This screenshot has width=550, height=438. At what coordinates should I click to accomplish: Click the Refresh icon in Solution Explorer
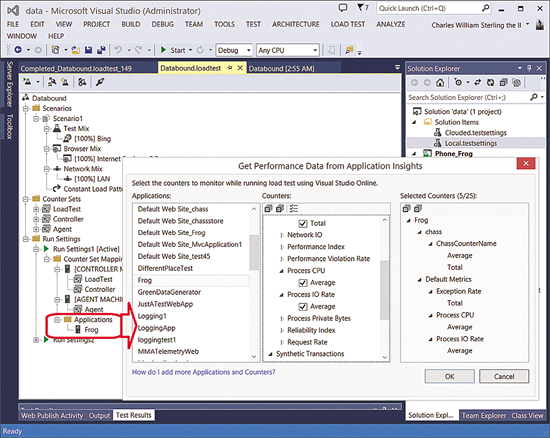[490, 82]
